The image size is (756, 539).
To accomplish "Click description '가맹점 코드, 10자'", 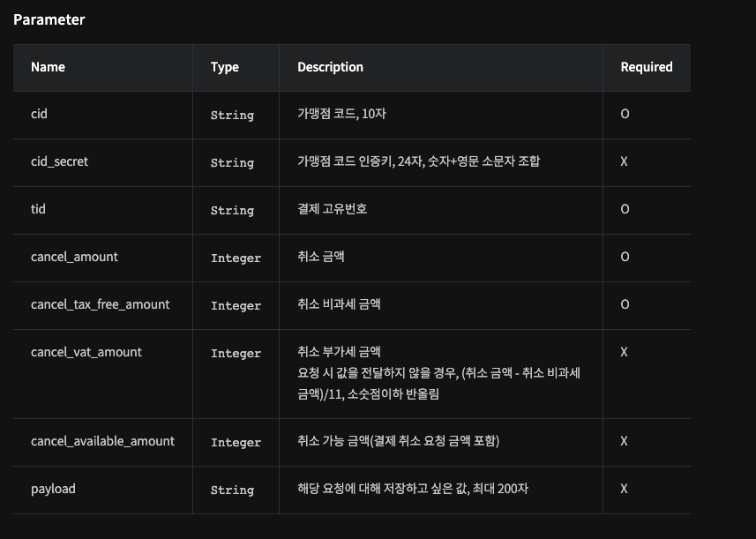I will pyautogui.click(x=342, y=114).
